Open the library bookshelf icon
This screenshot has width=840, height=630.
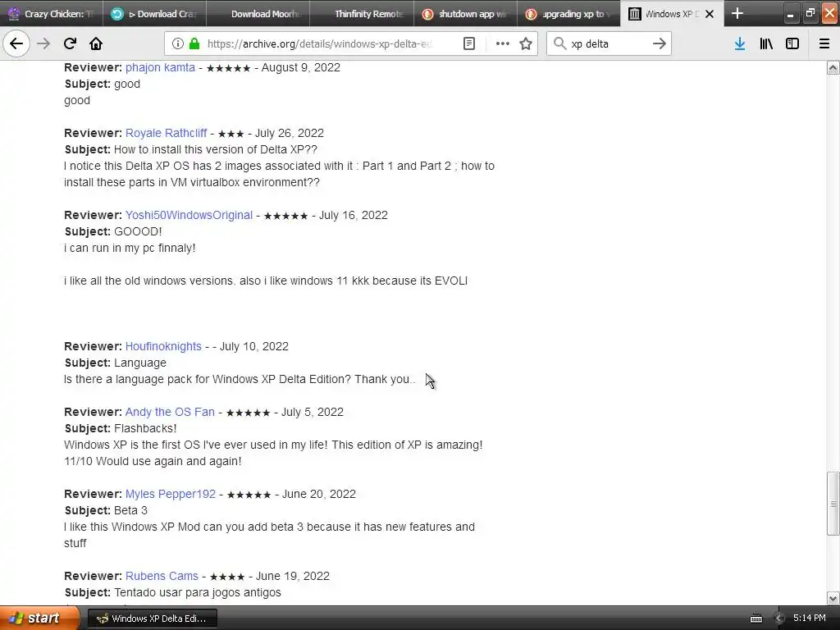[x=766, y=43]
